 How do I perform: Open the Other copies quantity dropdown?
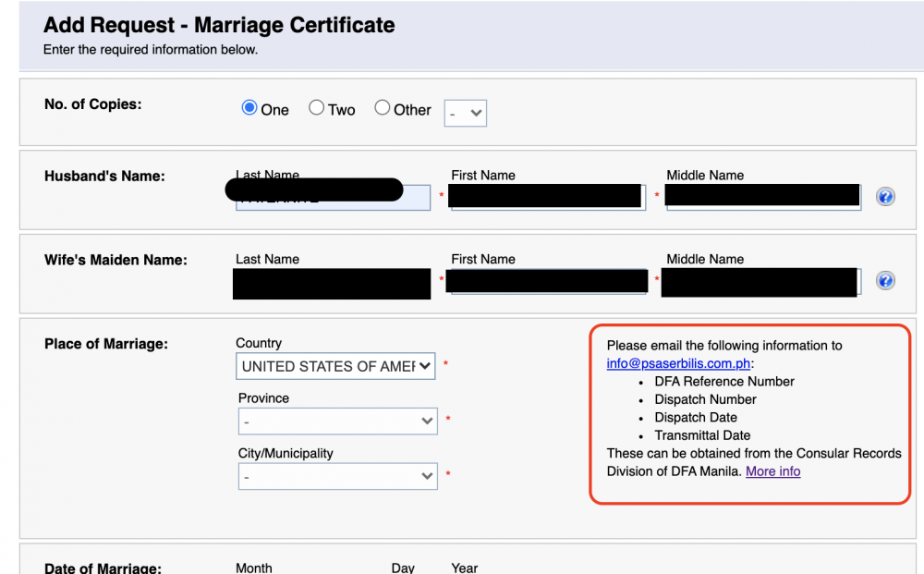point(466,113)
